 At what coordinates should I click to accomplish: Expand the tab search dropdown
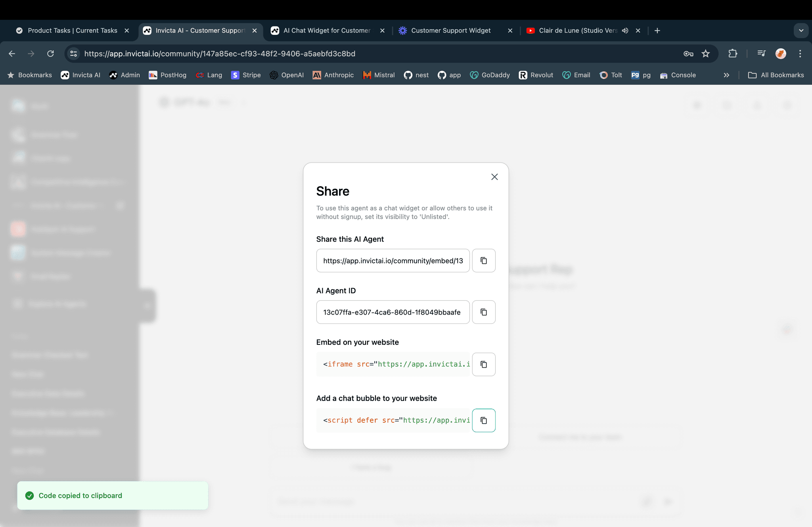coord(801,31)
